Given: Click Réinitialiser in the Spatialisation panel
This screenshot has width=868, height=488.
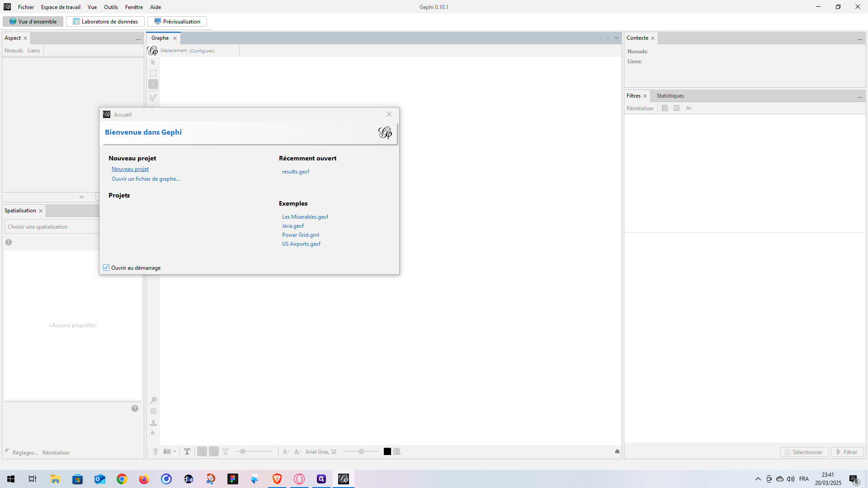Looking at the screenshot, I should point(56,453).
